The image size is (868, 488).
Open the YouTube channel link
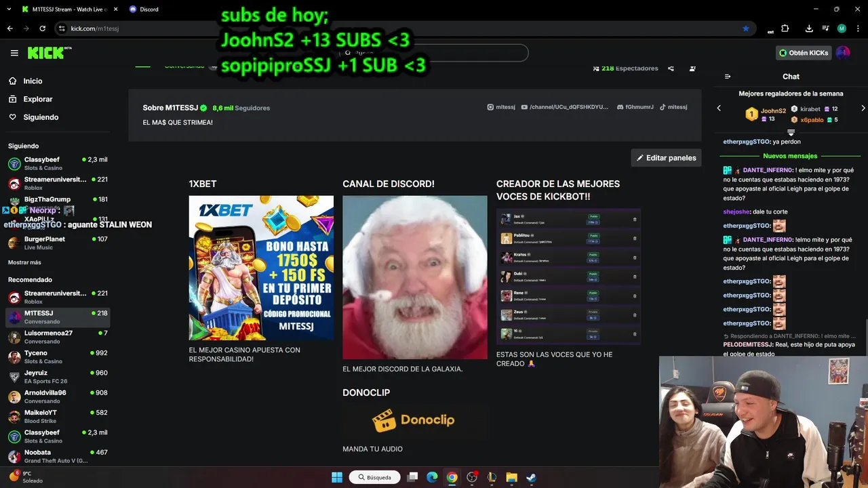565,107
